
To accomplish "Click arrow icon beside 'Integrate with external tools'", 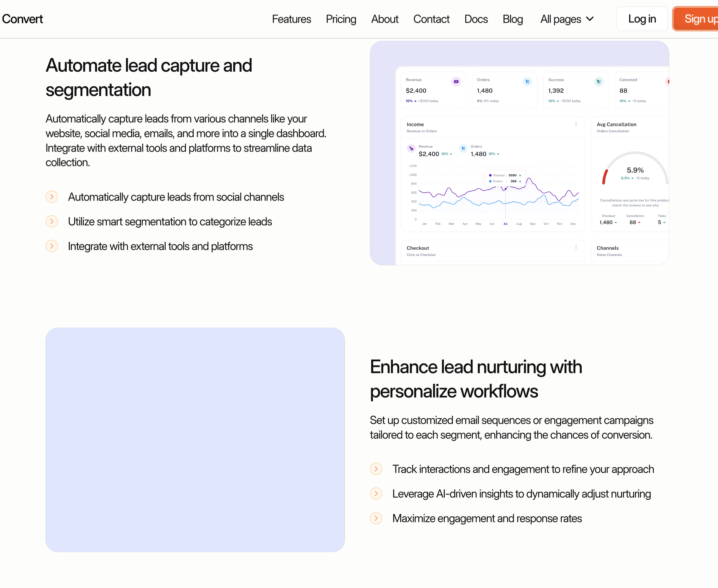I will pos(52,246).
